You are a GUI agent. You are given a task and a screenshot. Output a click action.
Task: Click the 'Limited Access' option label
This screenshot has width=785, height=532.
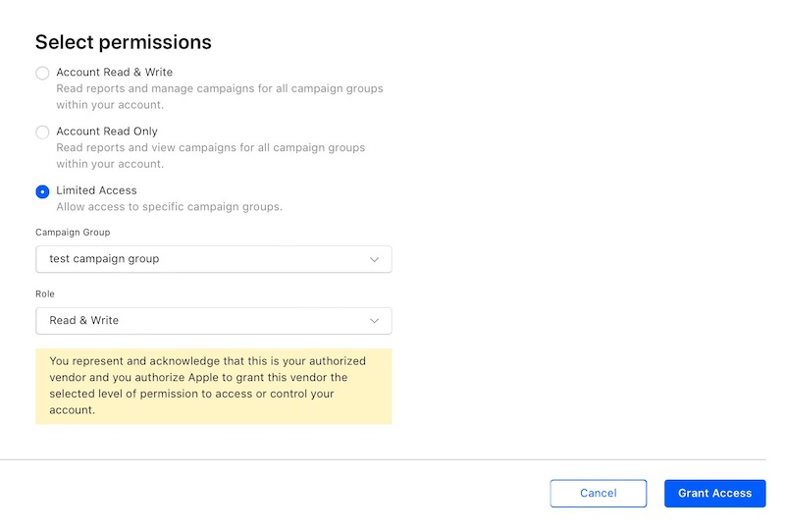pos(96,190)
